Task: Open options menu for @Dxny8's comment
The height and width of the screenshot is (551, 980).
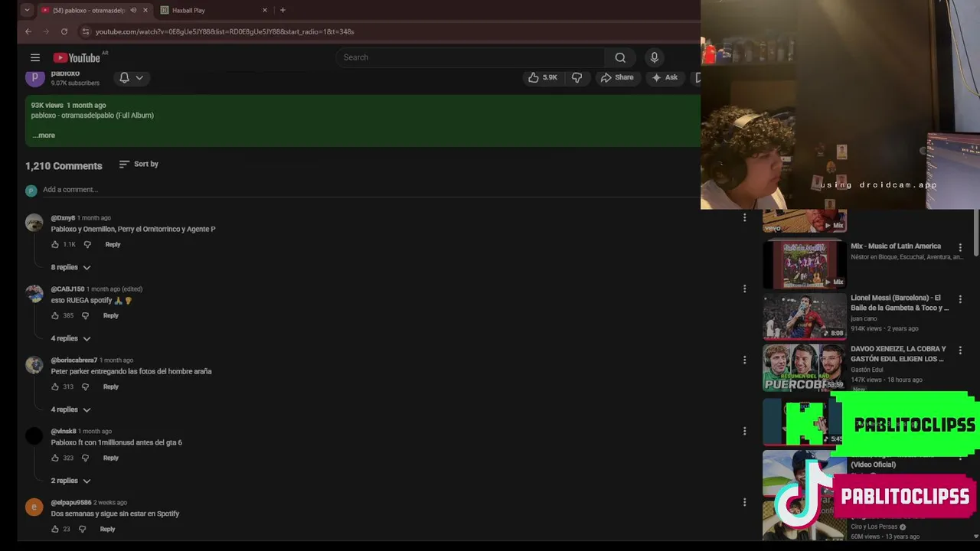Action: click(744, 217)
